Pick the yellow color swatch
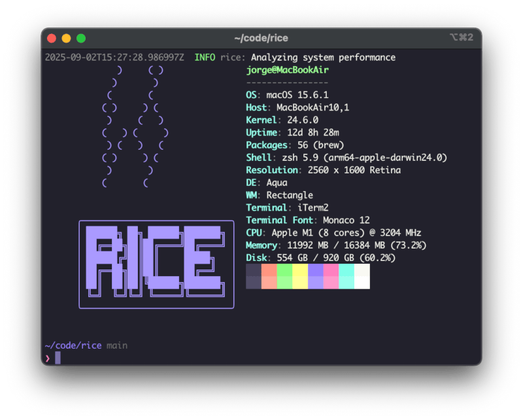The width and height of the screenshot is (523, 420). click(x=300, y=276)
